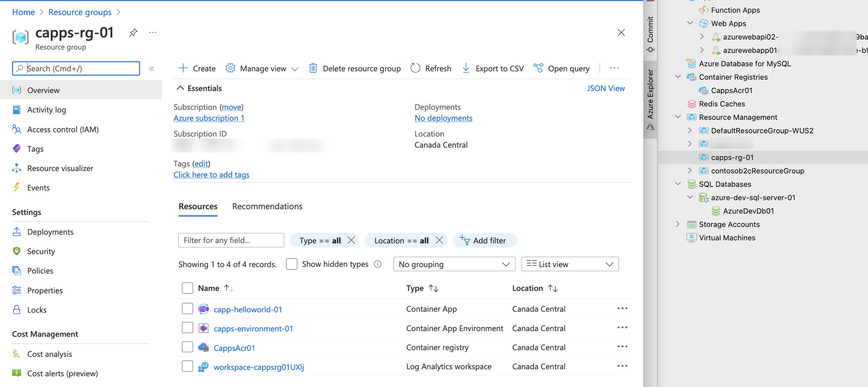Screen dimensions: 868x387
Task: Open more toolbar commands ellipsis
Action: [x=614, y=68]
